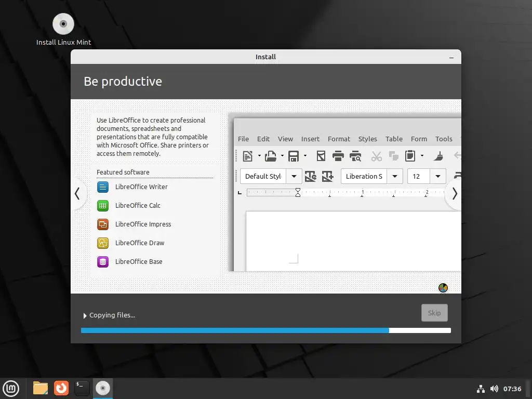Open the Open-file dropdown arrow
The image size is (532, 399).
(282, 156)
